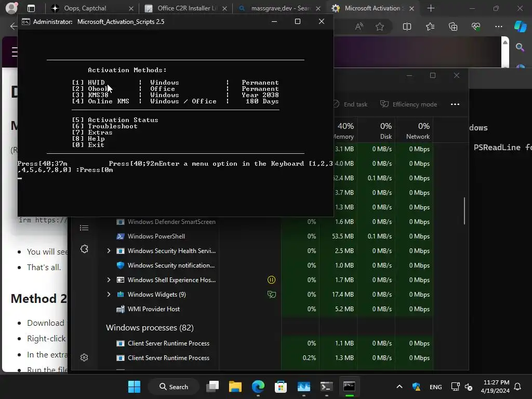The height and width of the screenshot is (399, 532).
Task: Click the browser back arrow
Action: 14,26
